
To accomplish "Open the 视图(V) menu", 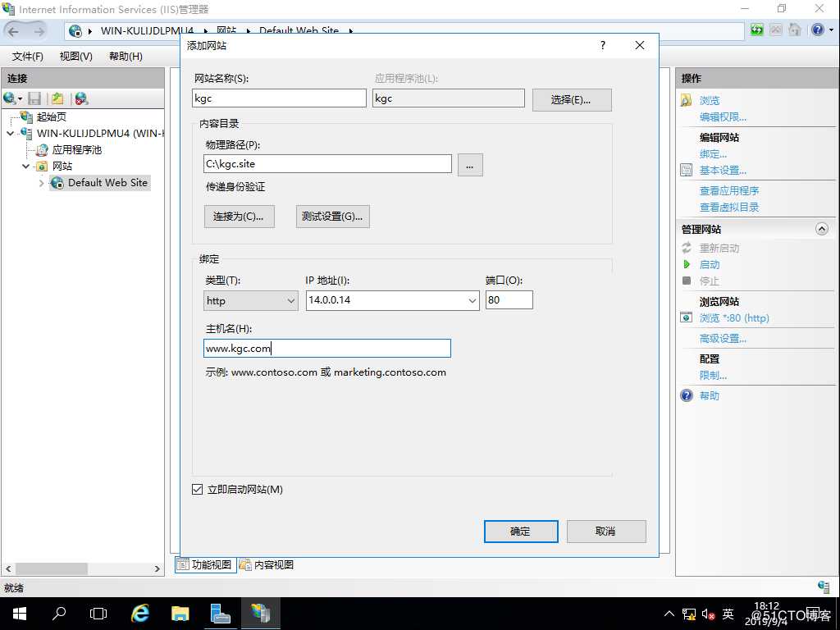I will 75,57.
